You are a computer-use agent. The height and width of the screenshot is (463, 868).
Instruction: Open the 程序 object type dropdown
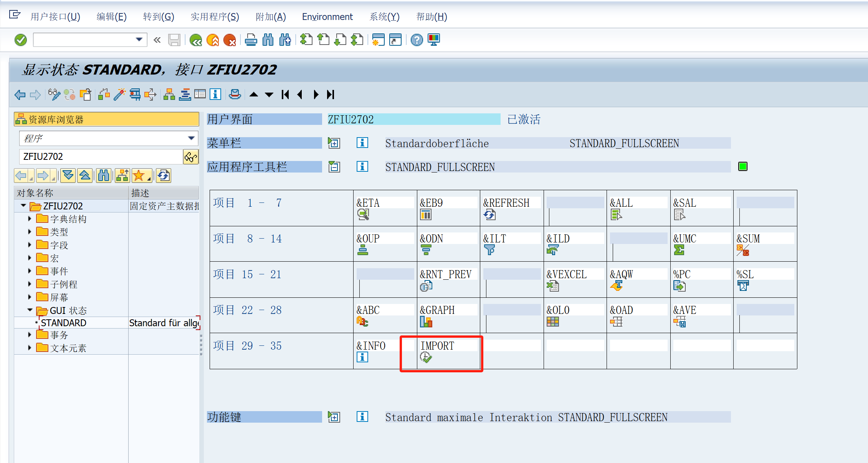191,138
